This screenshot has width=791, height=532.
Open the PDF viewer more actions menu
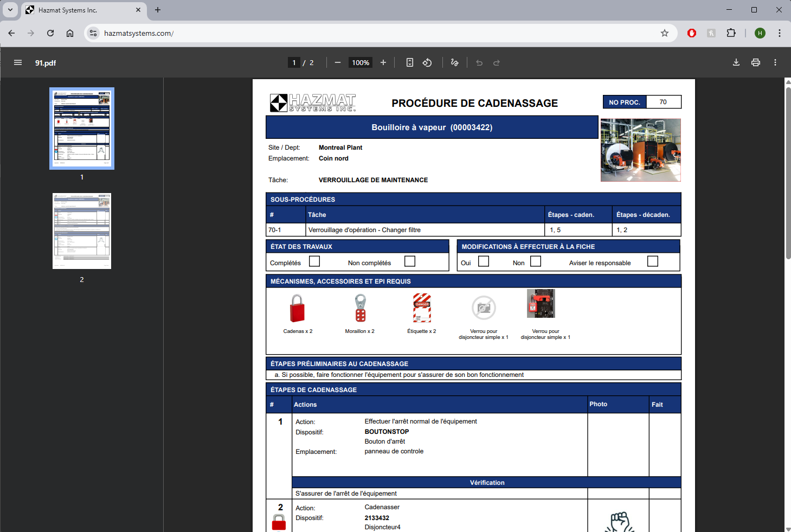click(x=775, y=62)
